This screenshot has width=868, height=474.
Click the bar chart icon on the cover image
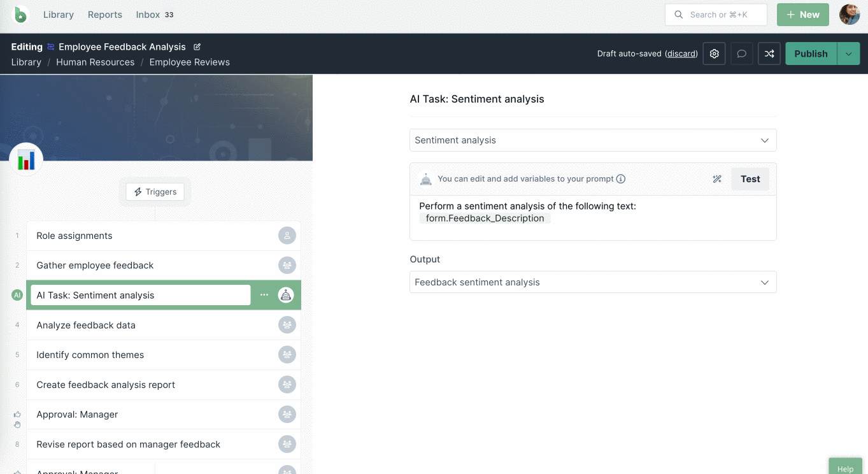tap(25, 159)
